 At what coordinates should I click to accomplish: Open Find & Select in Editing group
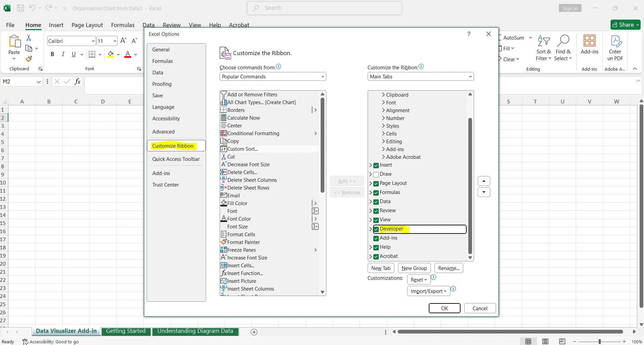(563, 48)
